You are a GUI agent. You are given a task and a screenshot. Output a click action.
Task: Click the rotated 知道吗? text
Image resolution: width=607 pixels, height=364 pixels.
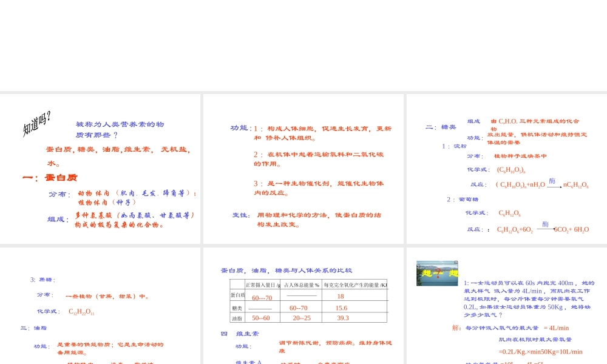point(37,123)
